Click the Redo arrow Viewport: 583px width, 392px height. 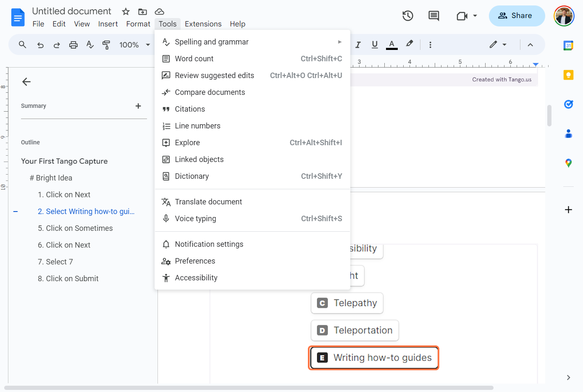pos(57,45)
